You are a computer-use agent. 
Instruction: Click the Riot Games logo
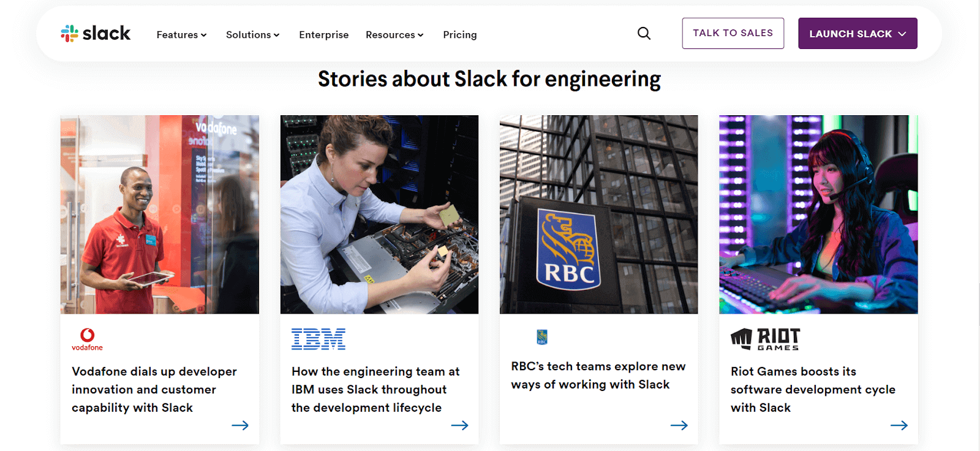(x=765, y=339)
